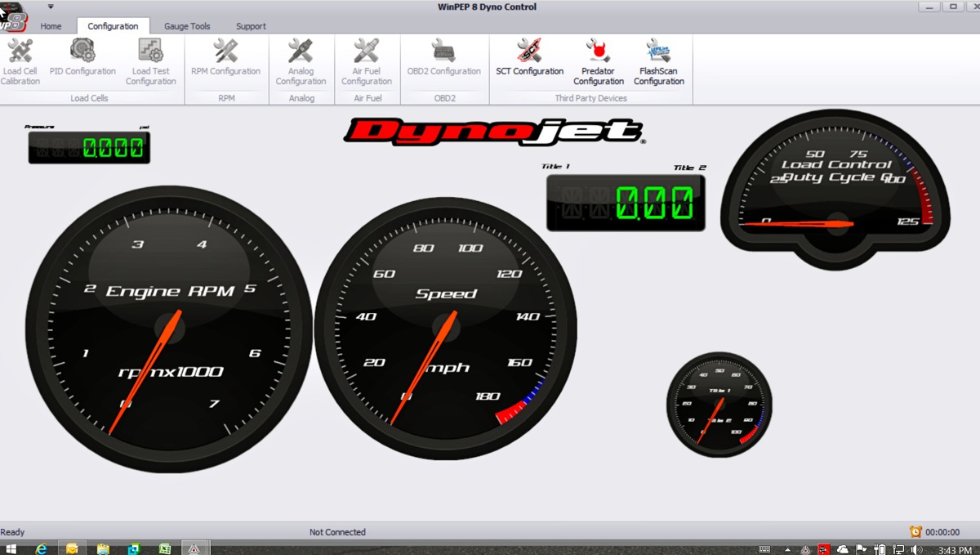Screen dimensions: 980x555
Task: Click the Action Center flag tray icon
Action: tap(861, 549)
